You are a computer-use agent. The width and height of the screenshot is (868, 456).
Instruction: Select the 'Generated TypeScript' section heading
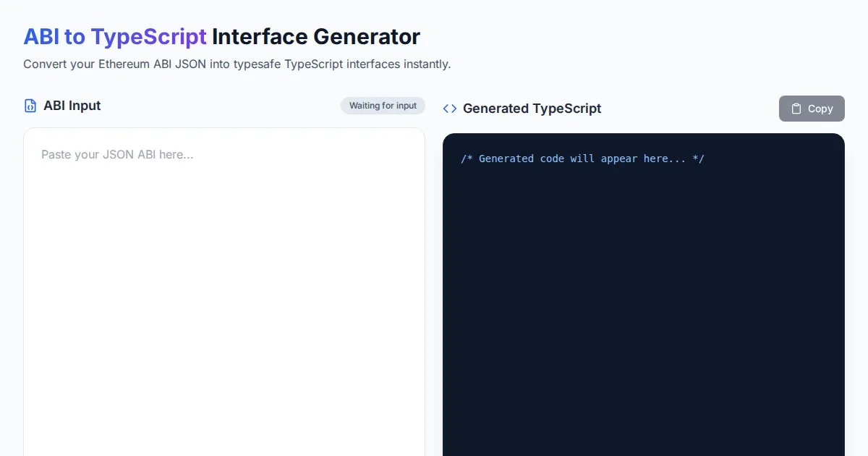(532, 109)
